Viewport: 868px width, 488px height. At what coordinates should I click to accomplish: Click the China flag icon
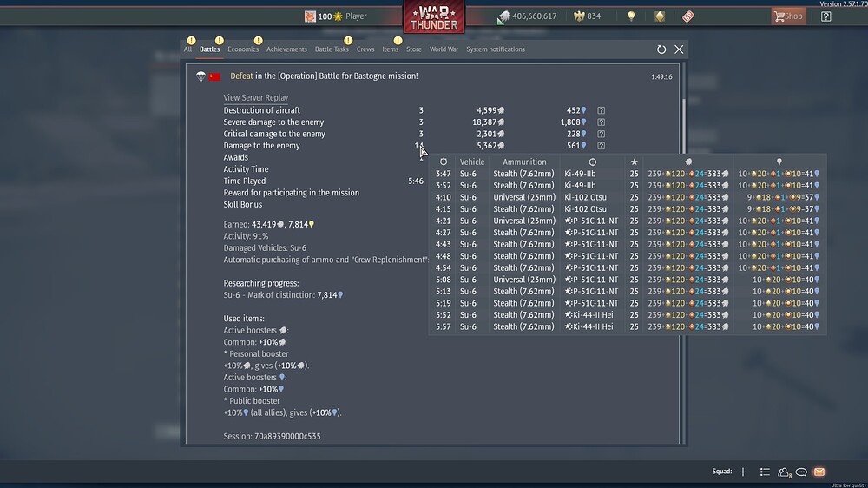pos(214,76)
